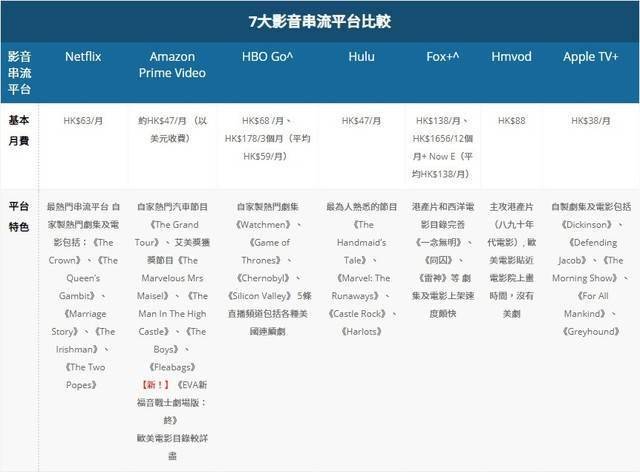The image size is (640, 472).
Task: Select the Apple TV+ column header
Action: click(591, 57)
